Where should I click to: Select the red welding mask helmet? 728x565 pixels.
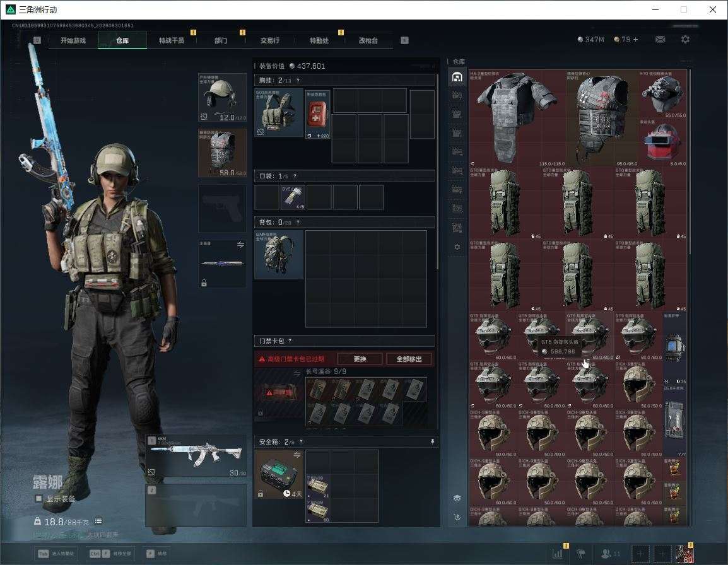[x=662, y=143]
